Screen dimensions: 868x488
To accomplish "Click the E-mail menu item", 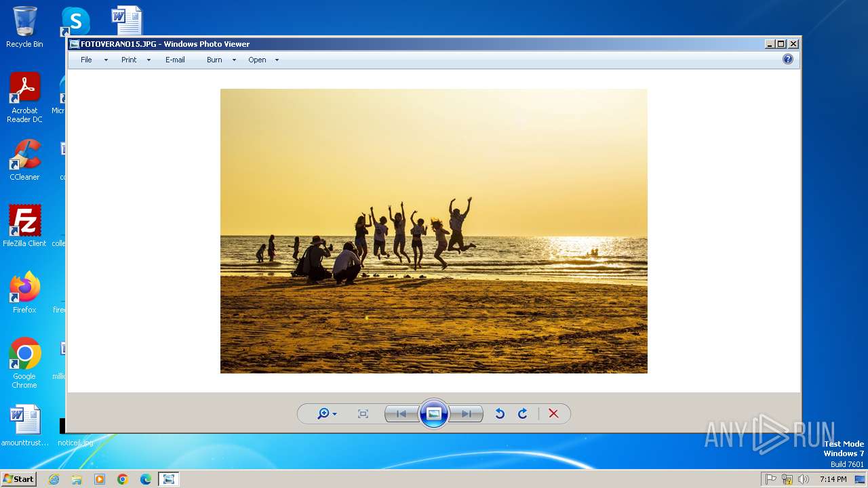I will 175,60.
